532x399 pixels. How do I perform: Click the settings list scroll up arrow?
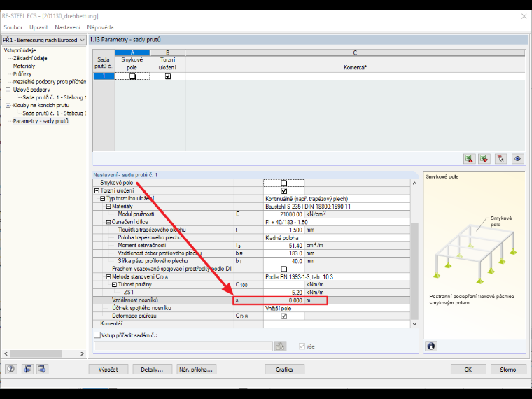(414, 183)
